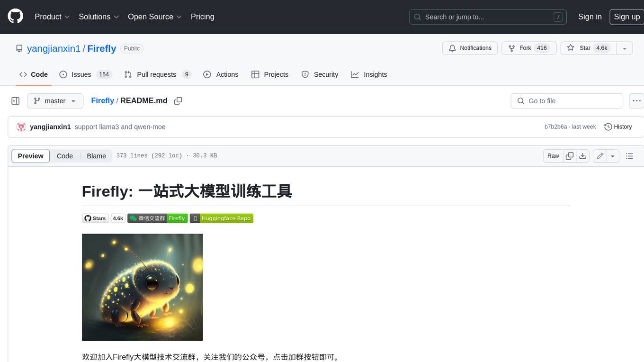Focus the Go to file input
The width and height of the screenshot is (644, 362).
click(x=567, y=101)
